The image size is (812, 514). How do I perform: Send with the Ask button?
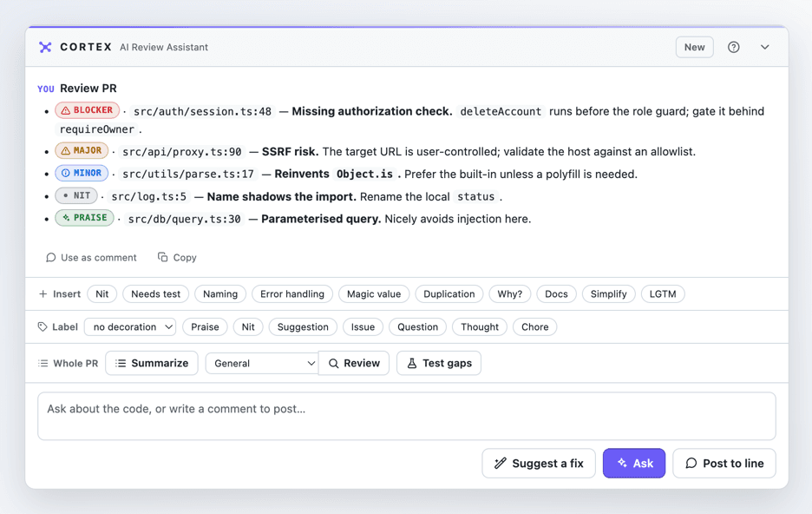634,464
